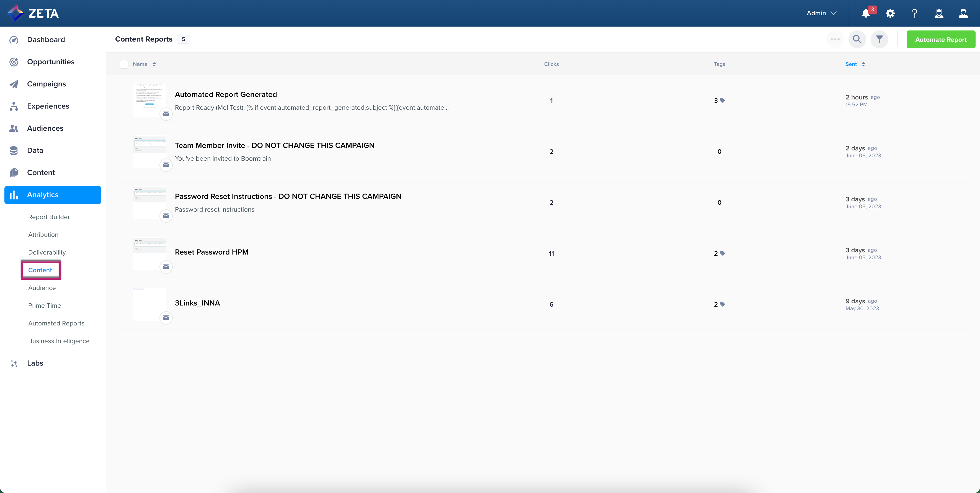Open the notifications bell icon
Screen dimensions: 980x493
point(865,13)
